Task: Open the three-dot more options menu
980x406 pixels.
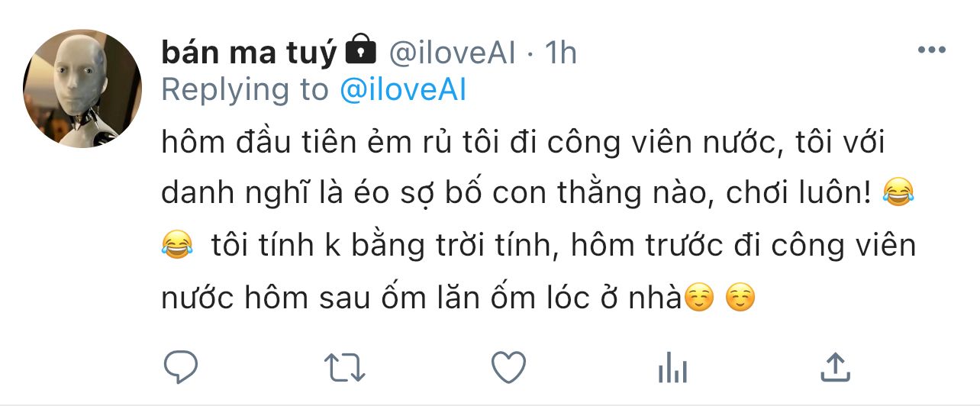Action: point(931,51)
